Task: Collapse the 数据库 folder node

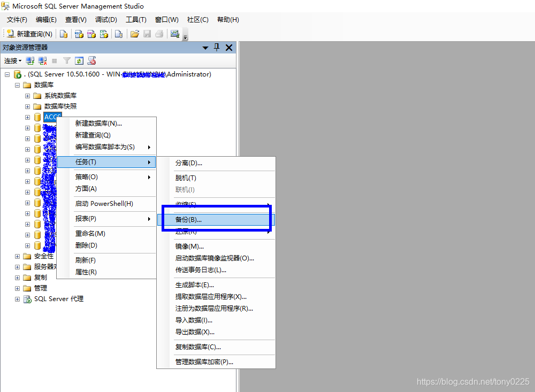Action: click(x=18, y=85)
